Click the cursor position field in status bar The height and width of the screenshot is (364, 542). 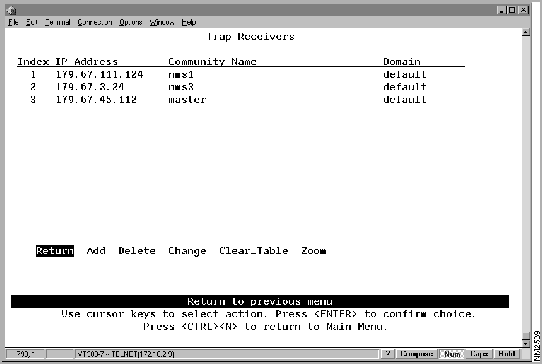tap(25, 354)
